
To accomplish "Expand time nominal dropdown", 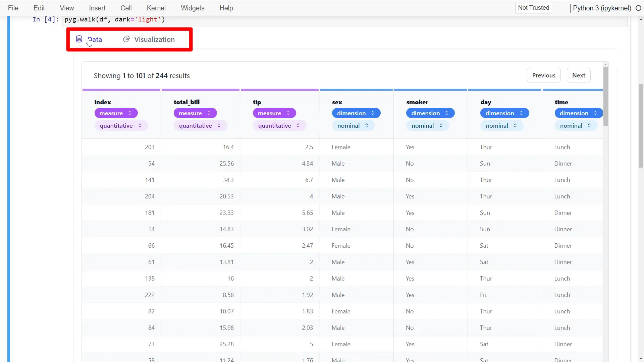I will tap(576, 126).
